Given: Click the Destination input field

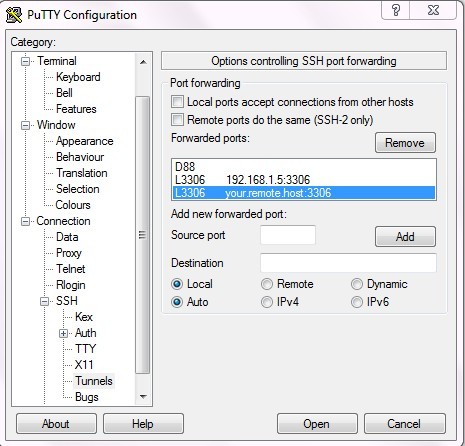Looking at the screenshot, I should click(x=348, y=263).
